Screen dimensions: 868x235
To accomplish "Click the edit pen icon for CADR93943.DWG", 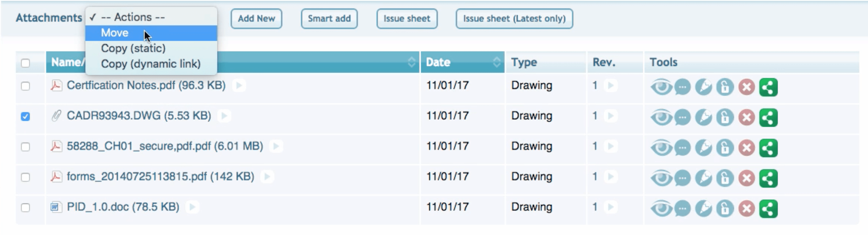I will tap(704, 118).
